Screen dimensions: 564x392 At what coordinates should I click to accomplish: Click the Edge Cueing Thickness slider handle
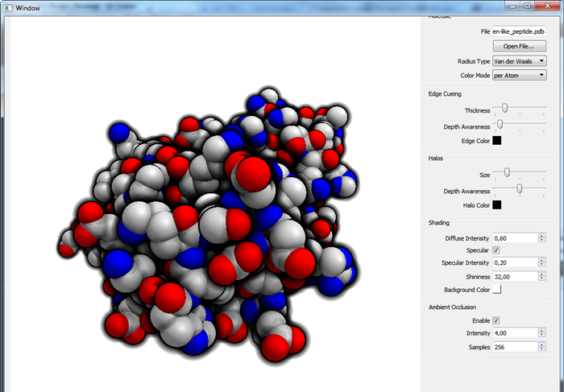(x=504, y=109)
